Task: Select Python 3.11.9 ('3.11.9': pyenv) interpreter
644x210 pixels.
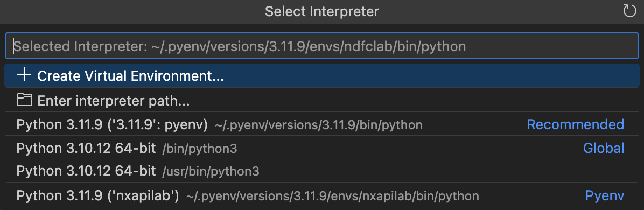Action: pyautogui.click(x=322, y=124)
